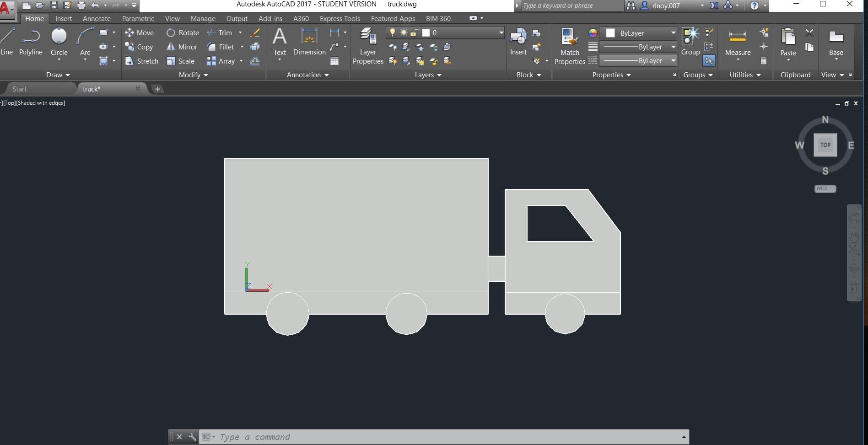Click [Shaded with edges] visual style control
The height and width of the screenshot is (445, 868).
pos(41,103)
